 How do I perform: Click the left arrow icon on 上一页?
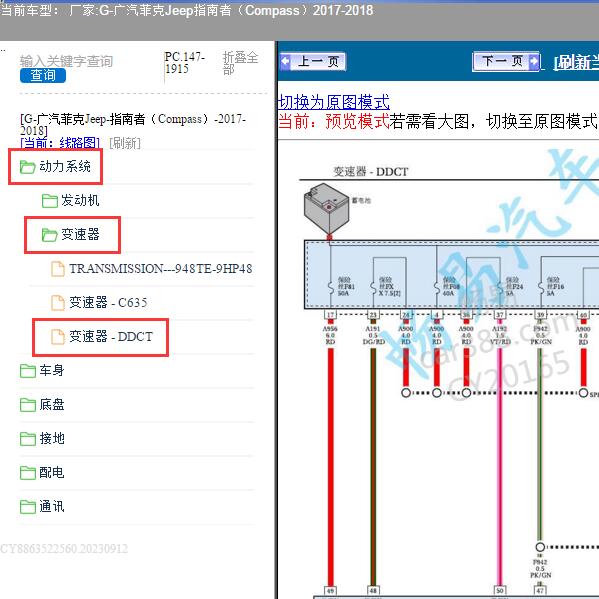(285, 62)
